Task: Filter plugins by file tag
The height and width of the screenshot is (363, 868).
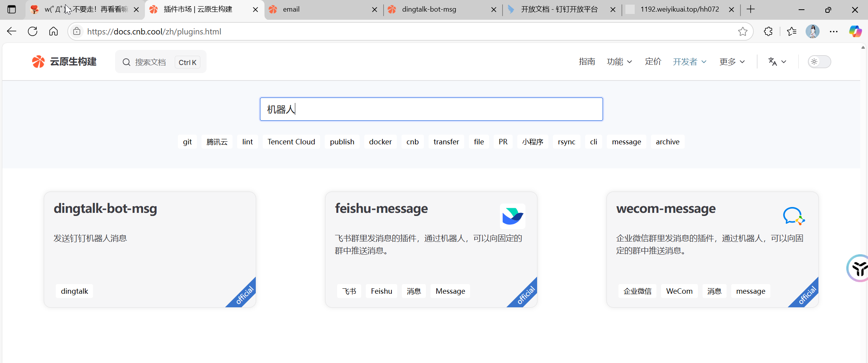Action: [479, 142]
